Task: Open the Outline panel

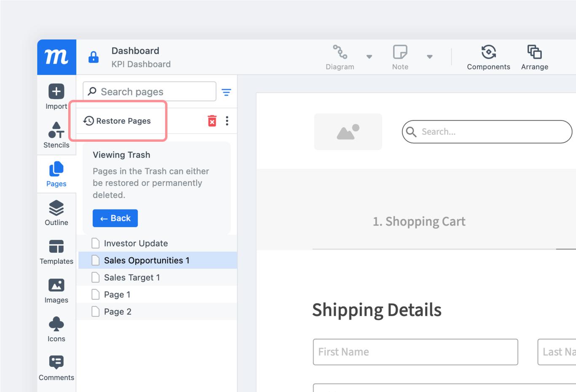Action: (x=57, y=213)
